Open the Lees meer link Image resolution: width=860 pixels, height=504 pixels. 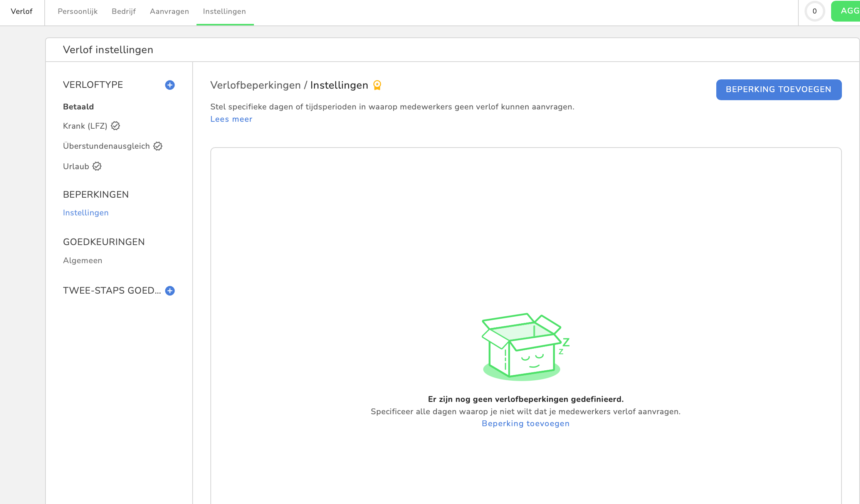click(231, 119)
